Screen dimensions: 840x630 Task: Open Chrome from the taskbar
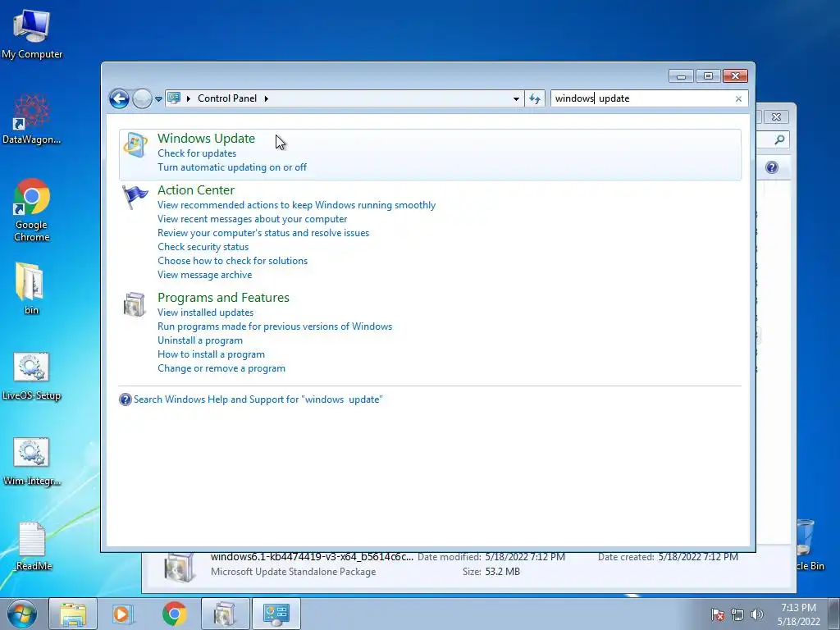175,614
